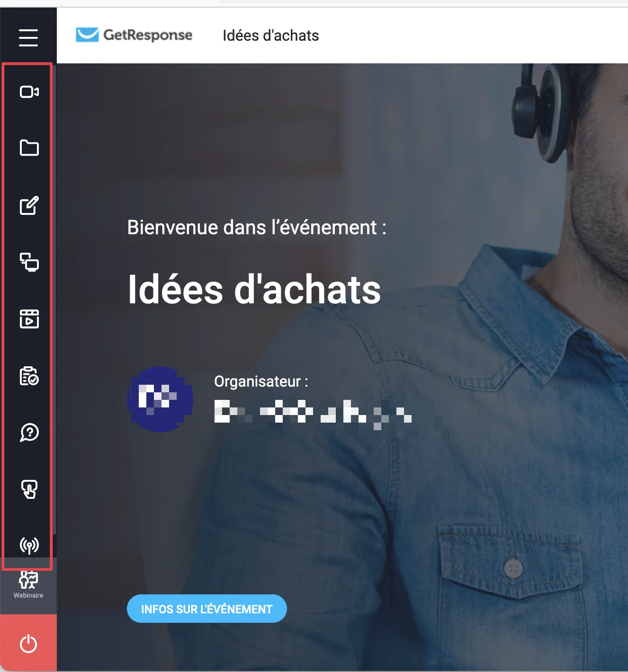This screenshot has height=672, width=628.
Task: Open the files folder icon
Action: [x=29, y=148]
